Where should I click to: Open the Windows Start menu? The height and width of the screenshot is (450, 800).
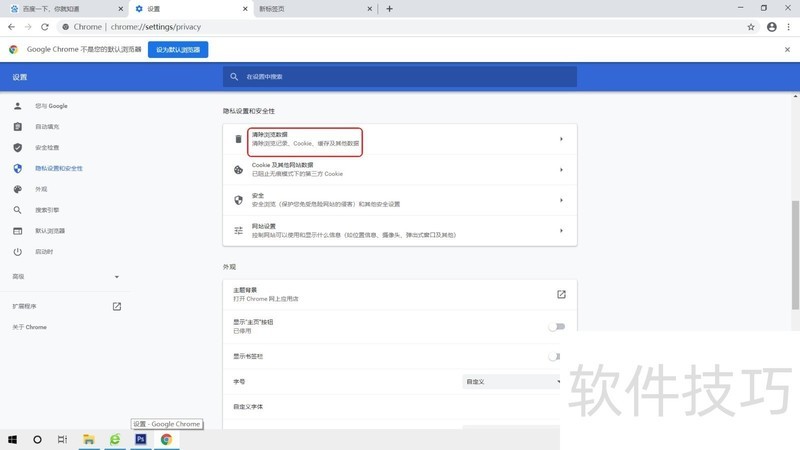(12, 439)
